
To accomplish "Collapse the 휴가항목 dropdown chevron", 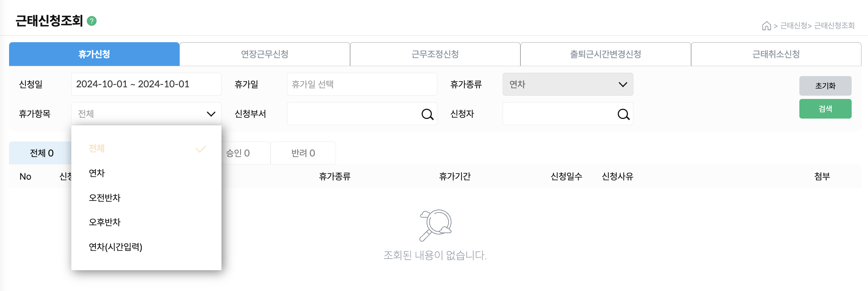I will tap(211, 114).
